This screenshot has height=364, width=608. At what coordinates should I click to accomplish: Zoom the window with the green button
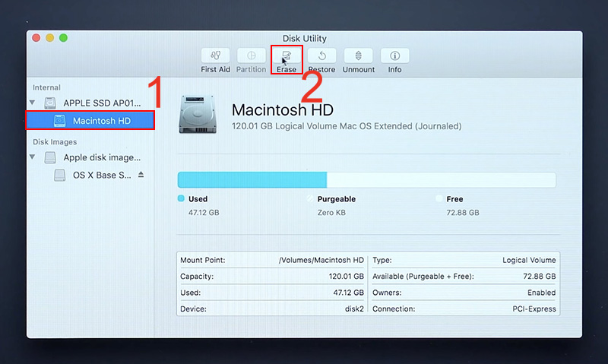click(x=64, y=37)
